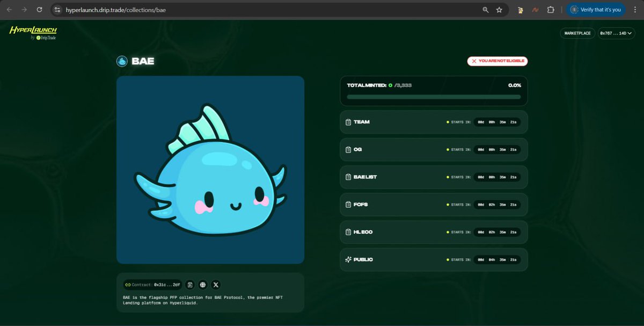Click the clipboard icon of the HL ECO phase
Viewport: 644px width, 326px height.
click(x=348, y=232)
